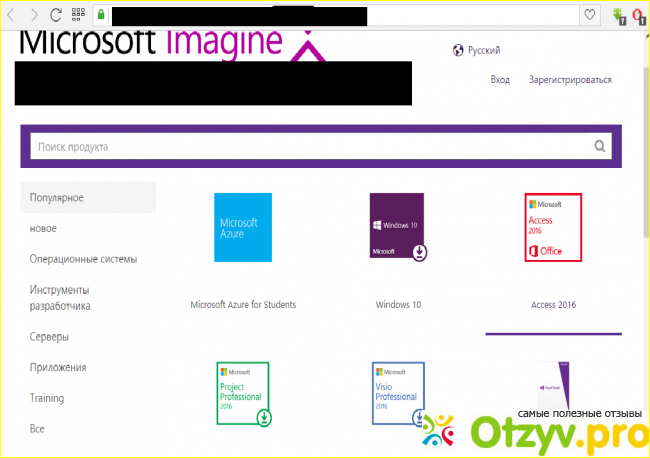Click the browser forward arrow
Viewport: 650px width, 458px height.
click(x=34, y=15)
